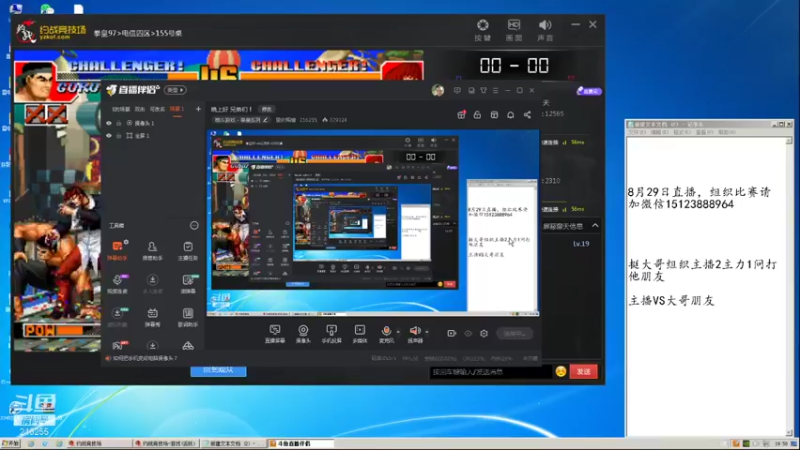
Task: Open the 画面 HD display settings
Action: [x=514, y=30]
